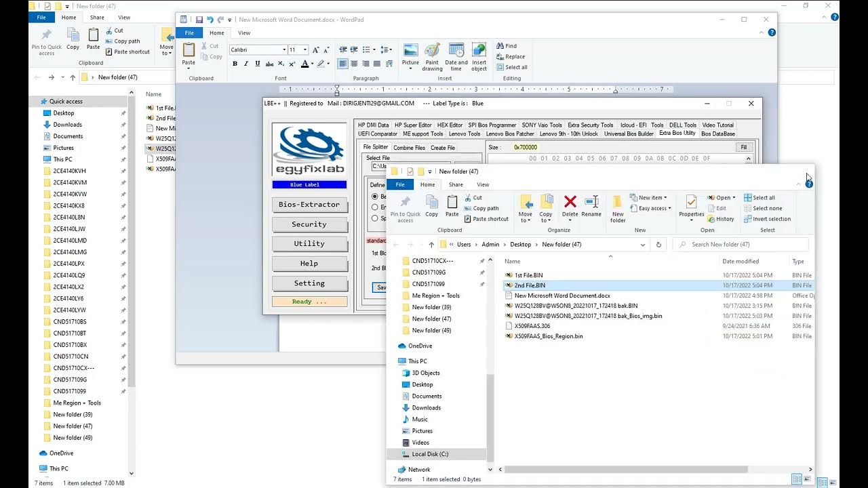Open the font size 11 dropdown in WordPad
The width and height of the screenshot is (868, 488).
[x=305, y=49]
